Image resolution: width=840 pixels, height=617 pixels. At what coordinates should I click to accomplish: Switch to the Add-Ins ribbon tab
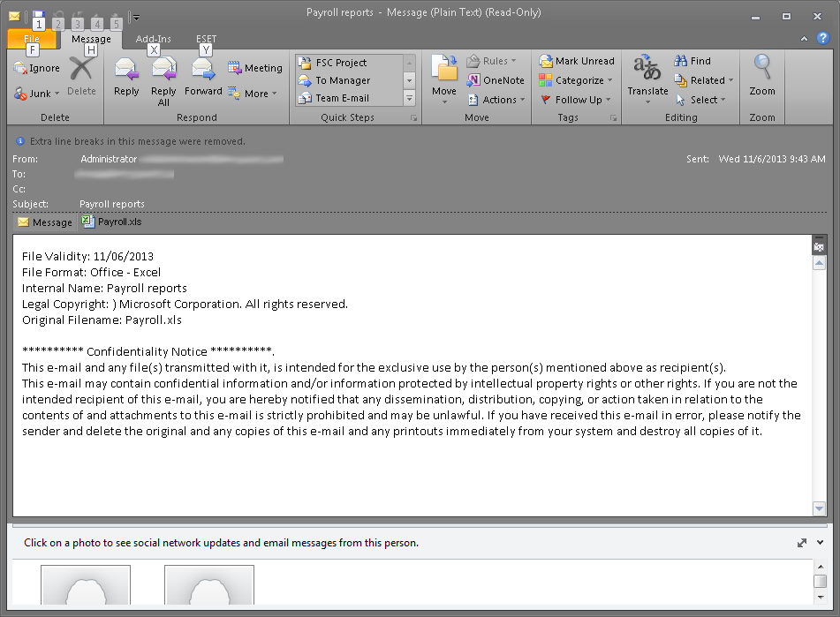pos(154,39)
